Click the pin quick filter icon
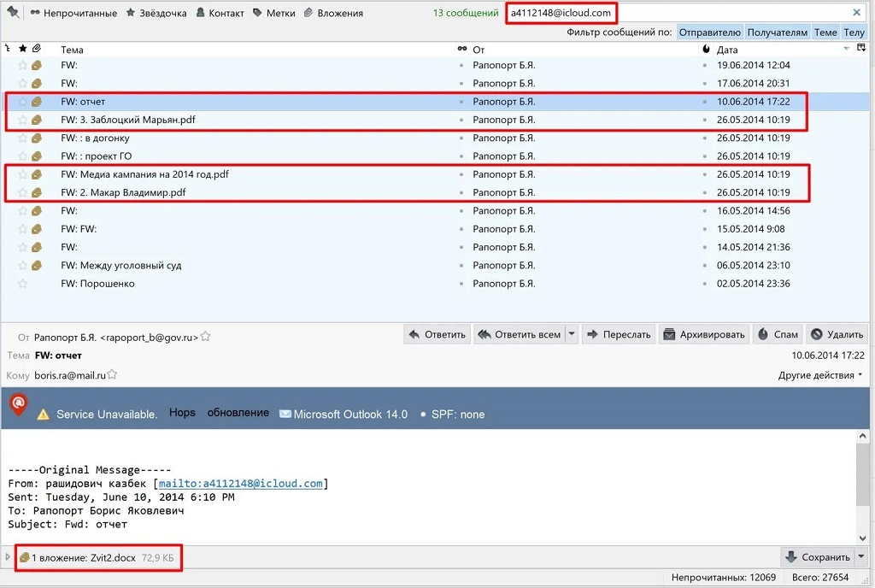This screenshot has height=588, width=875. 13,13
